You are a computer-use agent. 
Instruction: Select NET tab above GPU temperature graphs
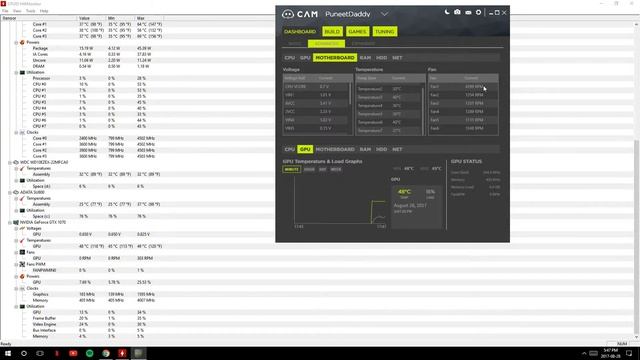click(397, 149)
